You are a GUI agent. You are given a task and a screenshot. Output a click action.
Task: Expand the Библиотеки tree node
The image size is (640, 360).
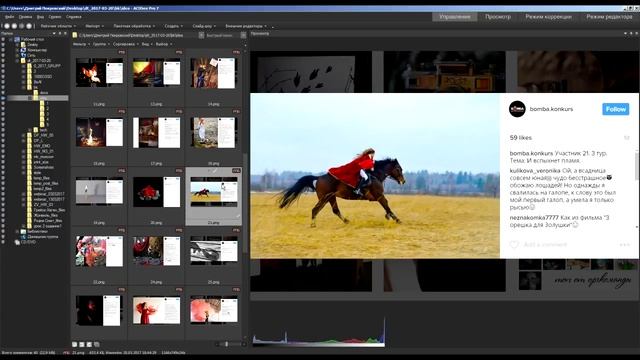coord(17,231)
